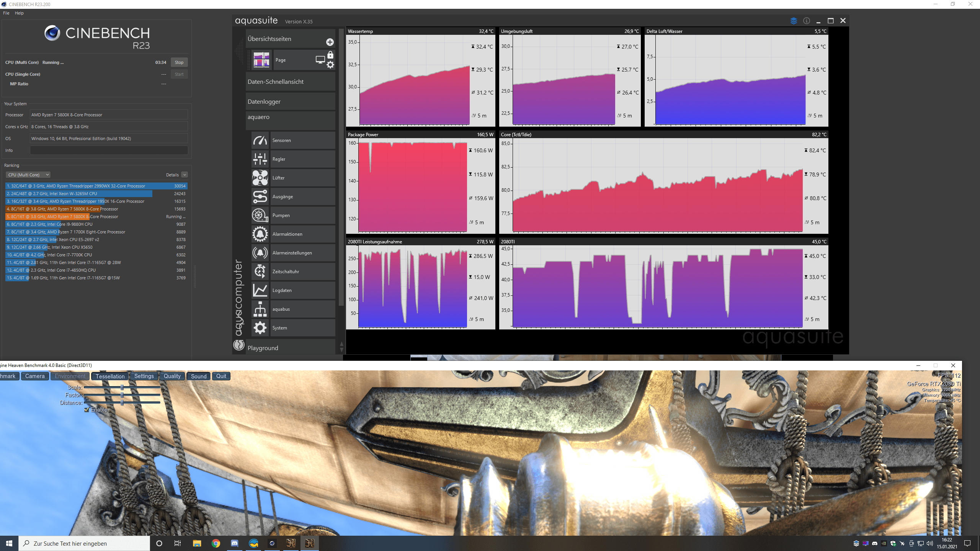The width and height of the screenshot is (980, 551).
Task: Click the Playground globe icon
Action: click(x=239, y=345)
